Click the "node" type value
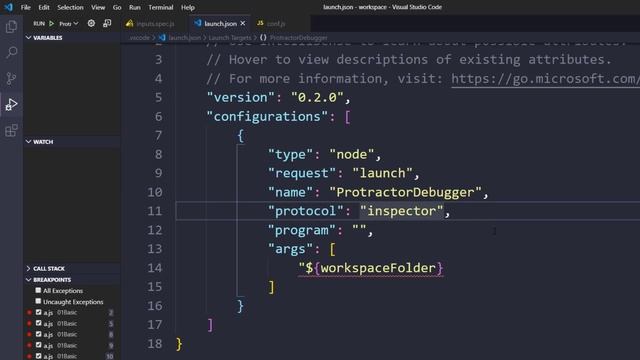Screen dimensions: 640x360 [x=352, y=154]
